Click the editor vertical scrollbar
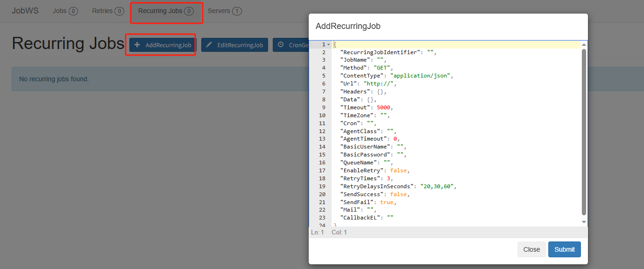 click(x=584, y=132)
